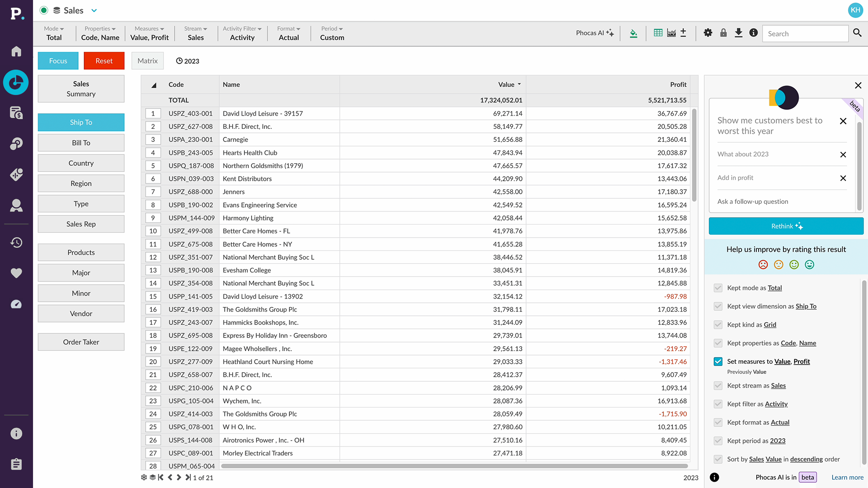Download the data
The image size is (868, 488).
pos(739,33)
